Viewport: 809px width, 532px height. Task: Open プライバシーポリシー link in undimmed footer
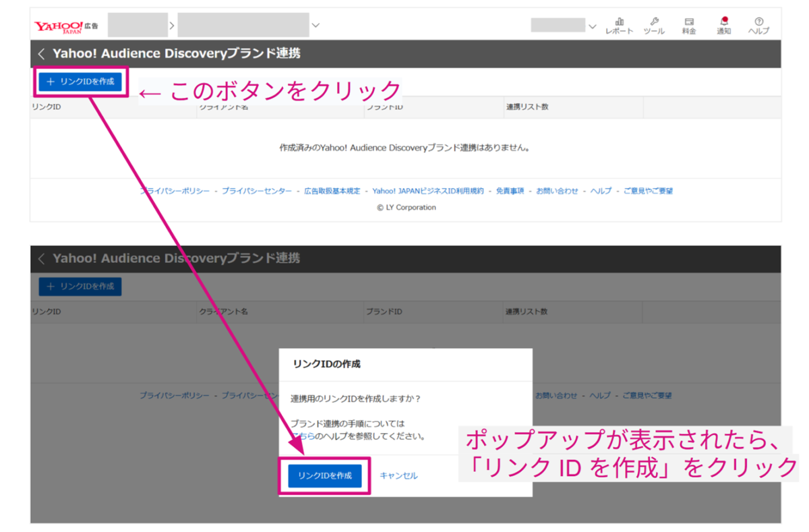click(x=175, y=191)
